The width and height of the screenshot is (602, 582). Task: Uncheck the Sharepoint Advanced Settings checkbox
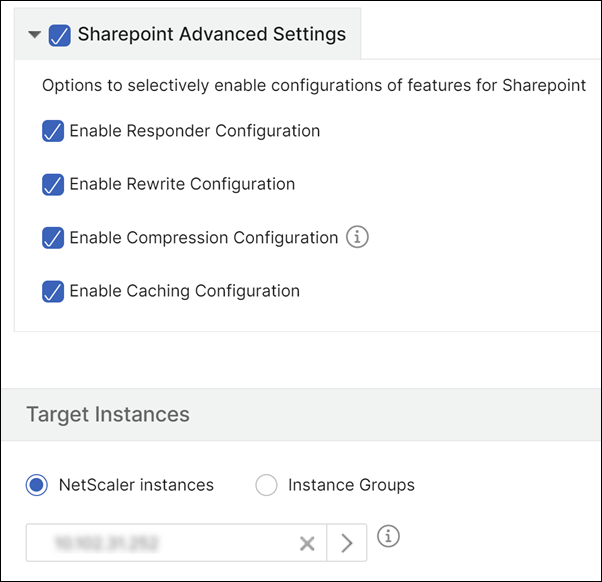[60, 35]
